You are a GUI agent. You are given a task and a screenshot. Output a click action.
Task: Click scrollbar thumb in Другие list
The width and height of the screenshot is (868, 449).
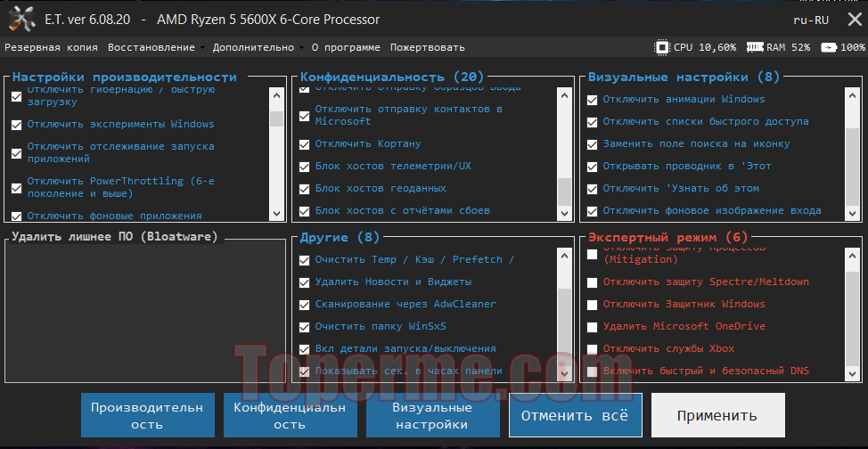564,327
